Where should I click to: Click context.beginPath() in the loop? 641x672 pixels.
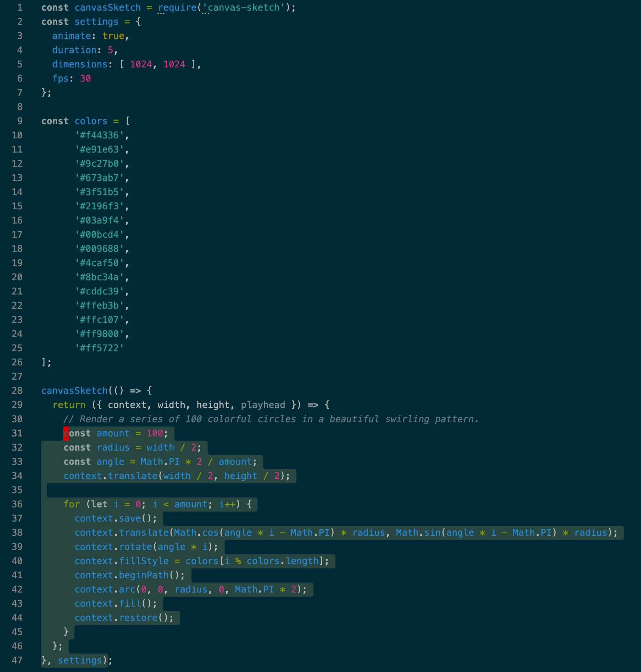pos(129,575)
